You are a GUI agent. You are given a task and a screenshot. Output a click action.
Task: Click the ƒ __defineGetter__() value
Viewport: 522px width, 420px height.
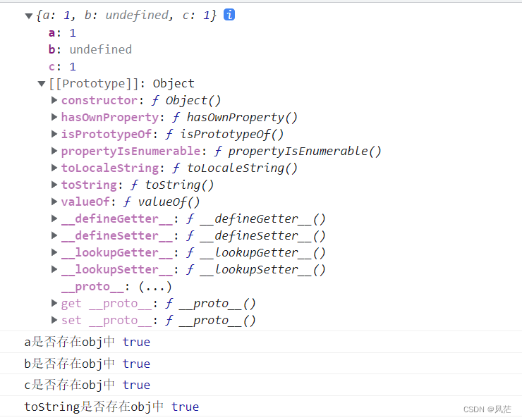coord(255,219)
